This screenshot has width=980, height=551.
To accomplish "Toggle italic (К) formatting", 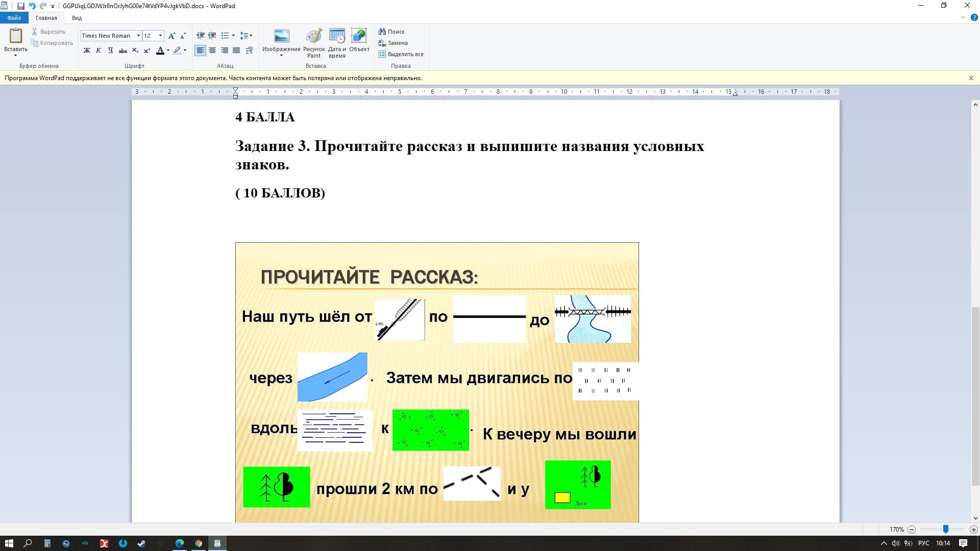I will point(99,51).
